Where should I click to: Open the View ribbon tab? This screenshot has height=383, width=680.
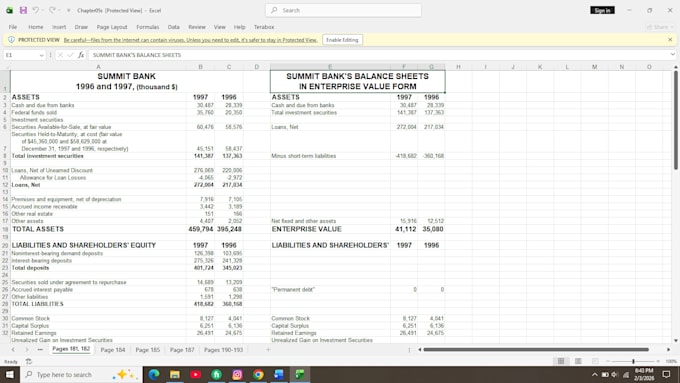pos(219,27)
